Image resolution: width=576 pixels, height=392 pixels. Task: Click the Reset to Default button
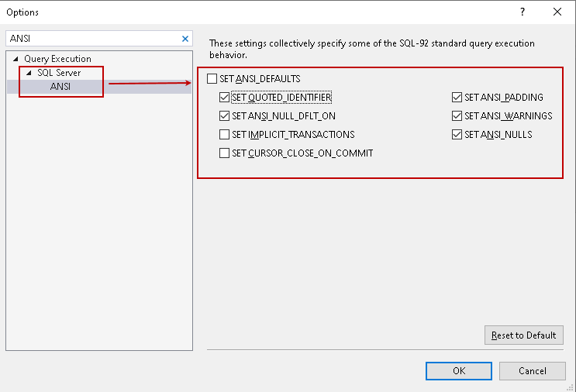(x=523, y=335)
